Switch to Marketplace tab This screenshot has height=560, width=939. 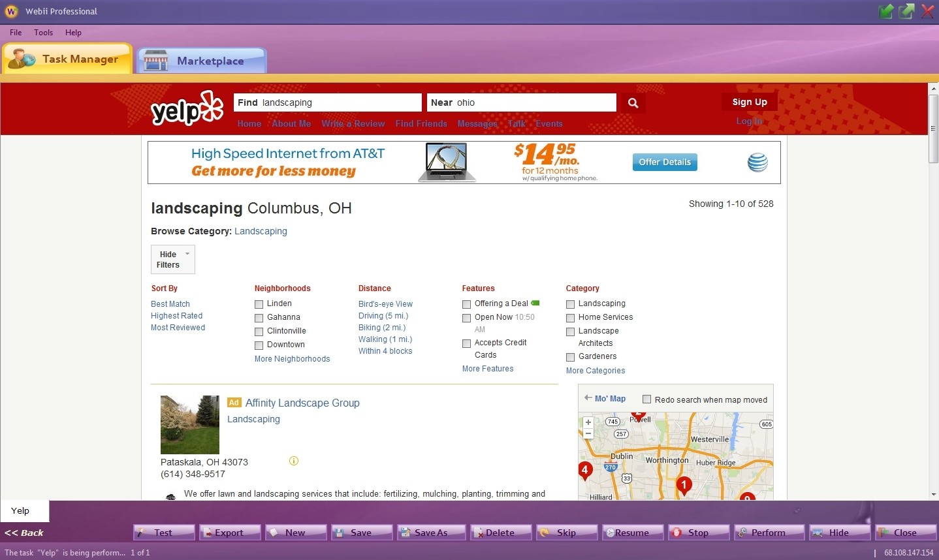click(x=202, y=61)
